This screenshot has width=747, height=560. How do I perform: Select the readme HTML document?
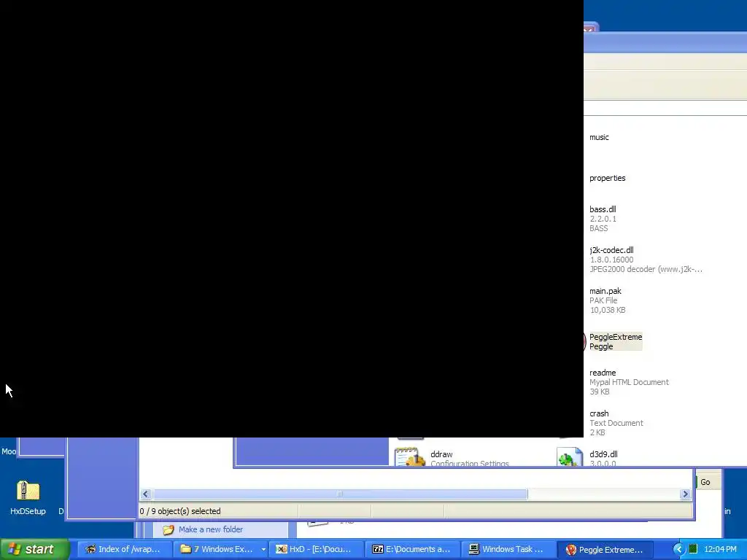pyautogui.click(x=629, y=382)
